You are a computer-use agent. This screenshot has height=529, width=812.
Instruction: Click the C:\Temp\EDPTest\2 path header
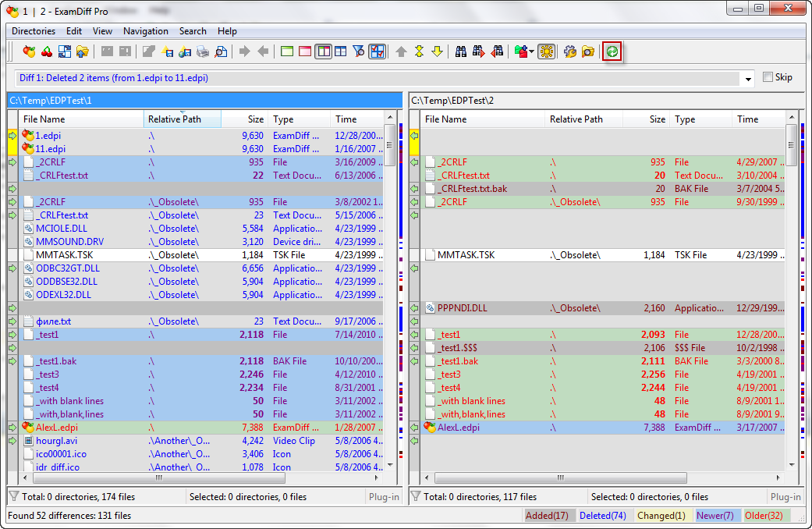pyautogui.click(x=606, y=101)
